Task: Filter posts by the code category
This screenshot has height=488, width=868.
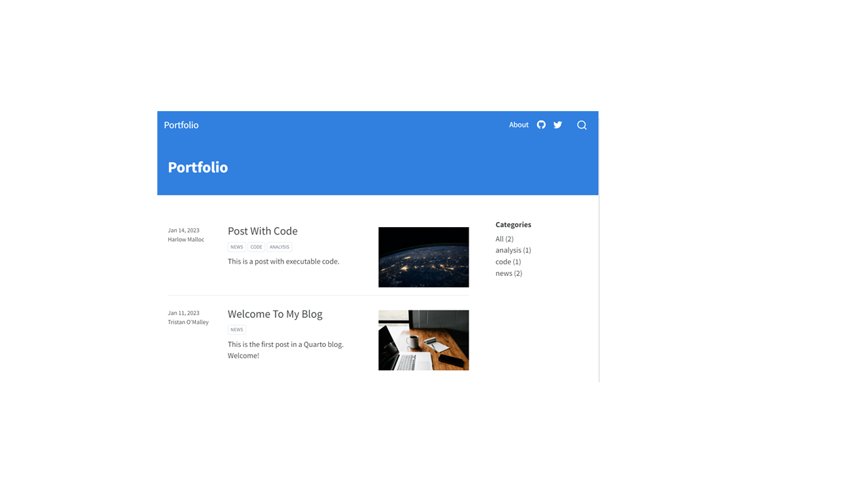Action: pos(508,262)
